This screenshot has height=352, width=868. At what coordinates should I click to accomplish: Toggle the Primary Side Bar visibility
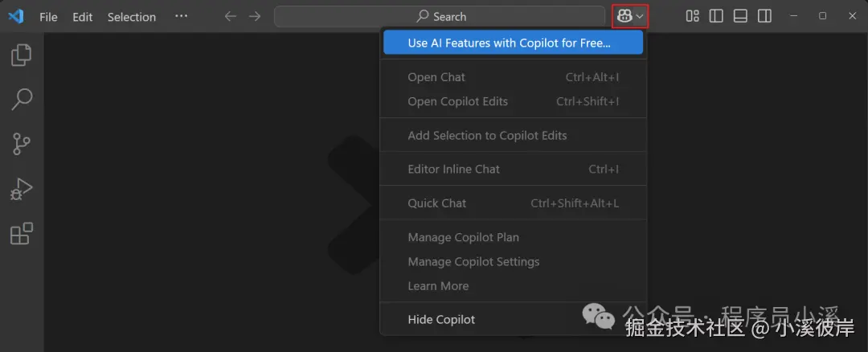pyautogui.click(x=716, y=16)
